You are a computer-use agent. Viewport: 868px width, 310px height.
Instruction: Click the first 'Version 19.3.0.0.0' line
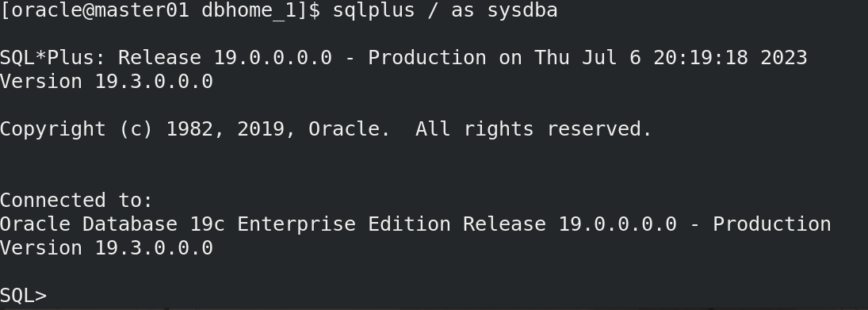pyautogui.click(x=106, y=82)
